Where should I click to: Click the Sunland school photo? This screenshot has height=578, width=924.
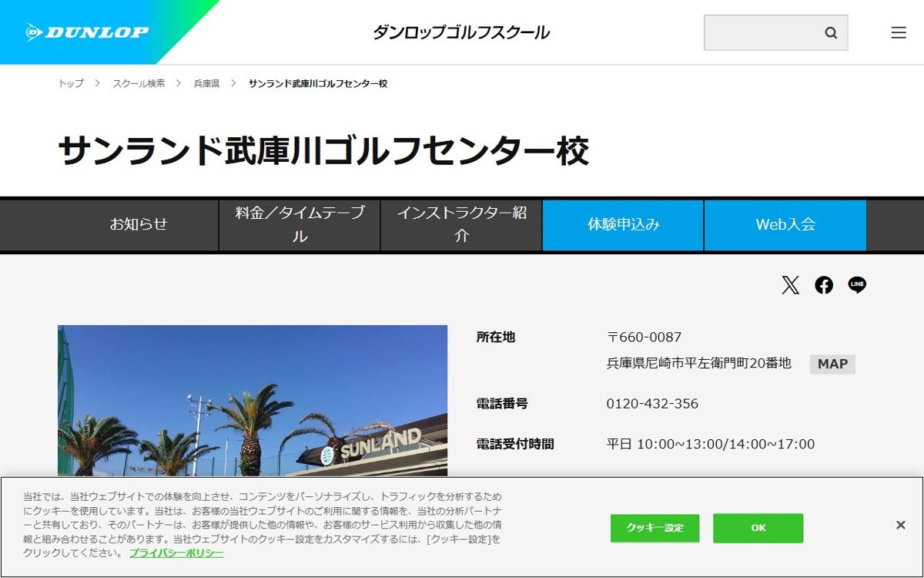[x=253, y=401]
